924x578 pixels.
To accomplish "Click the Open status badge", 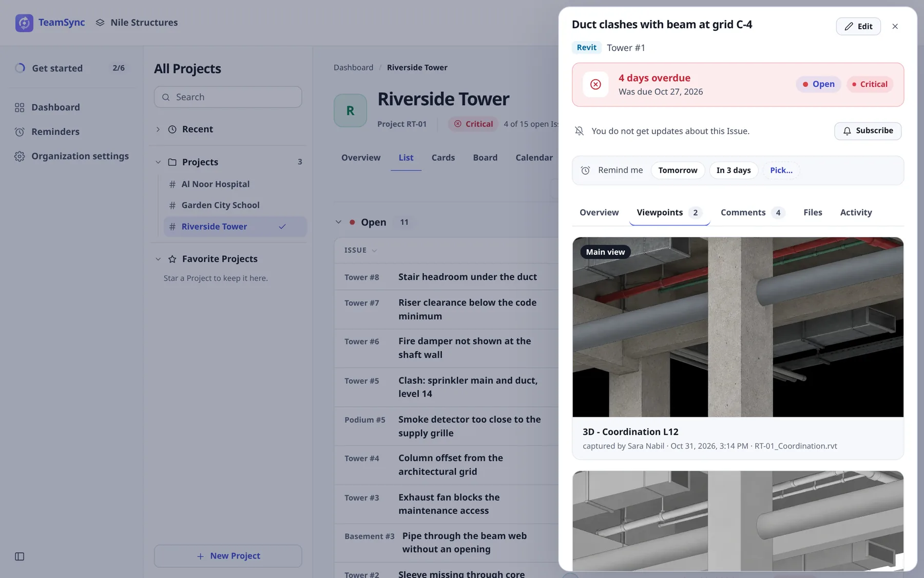I will coord(818,84).
